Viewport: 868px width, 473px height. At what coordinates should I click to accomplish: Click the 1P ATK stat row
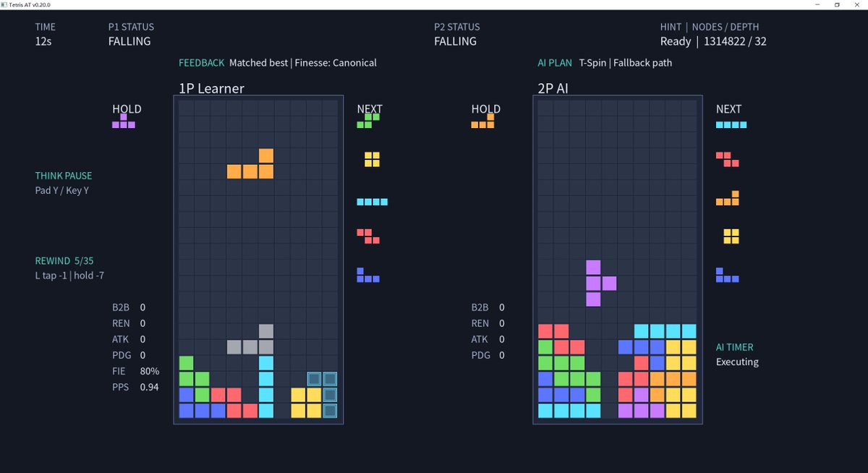[x=129, y=339]
